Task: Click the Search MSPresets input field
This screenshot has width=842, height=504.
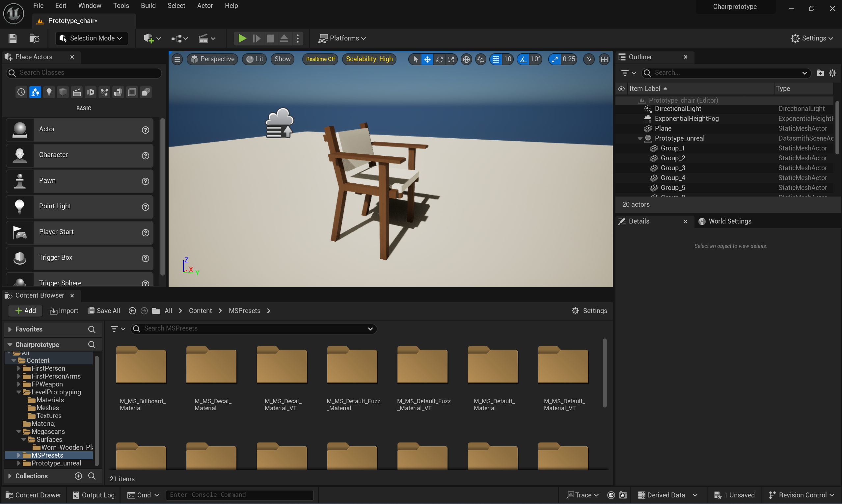Action: point(253,329)
